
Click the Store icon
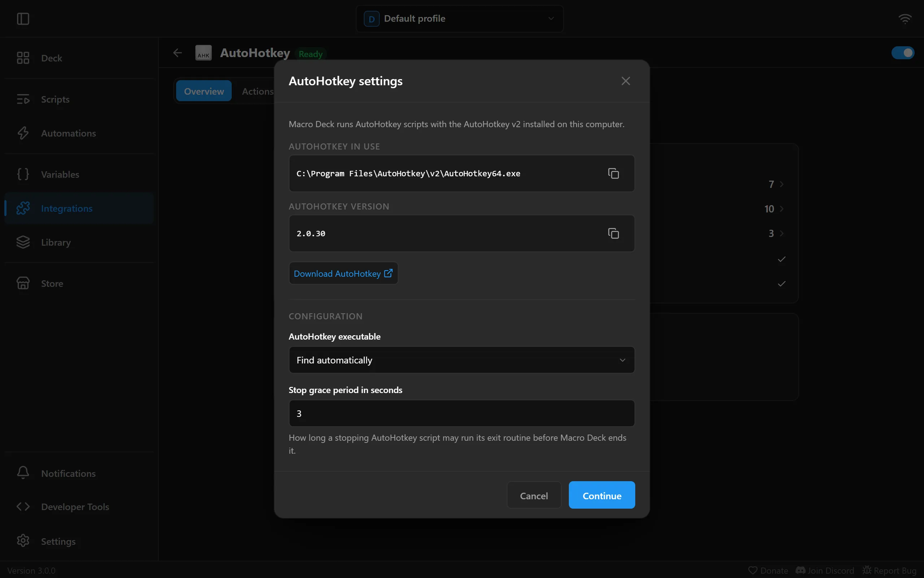tap(23, 283)
